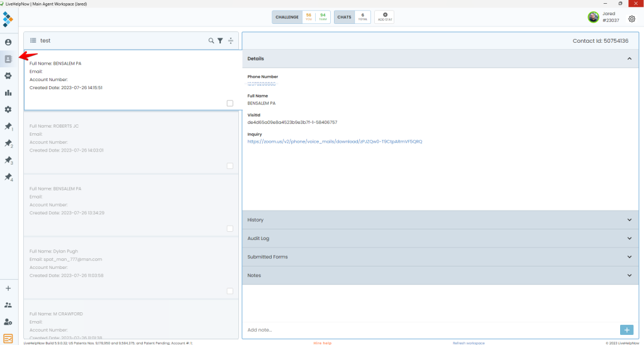Click the search magnifier in contact list header
This screenshot has width=644, height=345.
(211, 41)
